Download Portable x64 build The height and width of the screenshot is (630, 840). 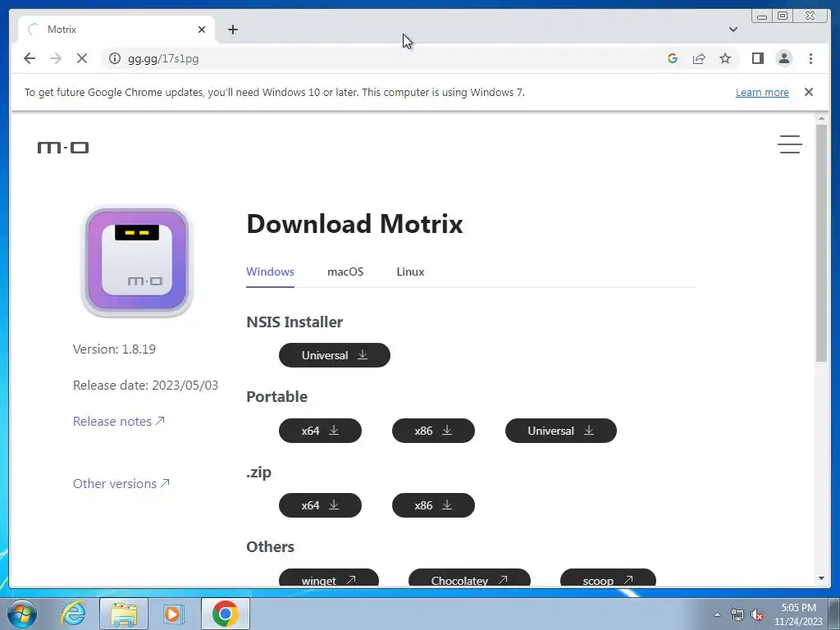click(321, 431)
